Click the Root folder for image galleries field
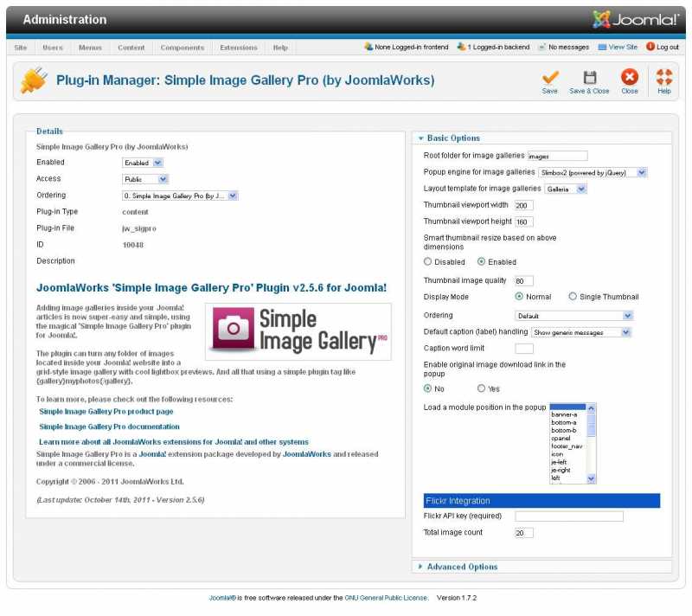 click(557, 156)
